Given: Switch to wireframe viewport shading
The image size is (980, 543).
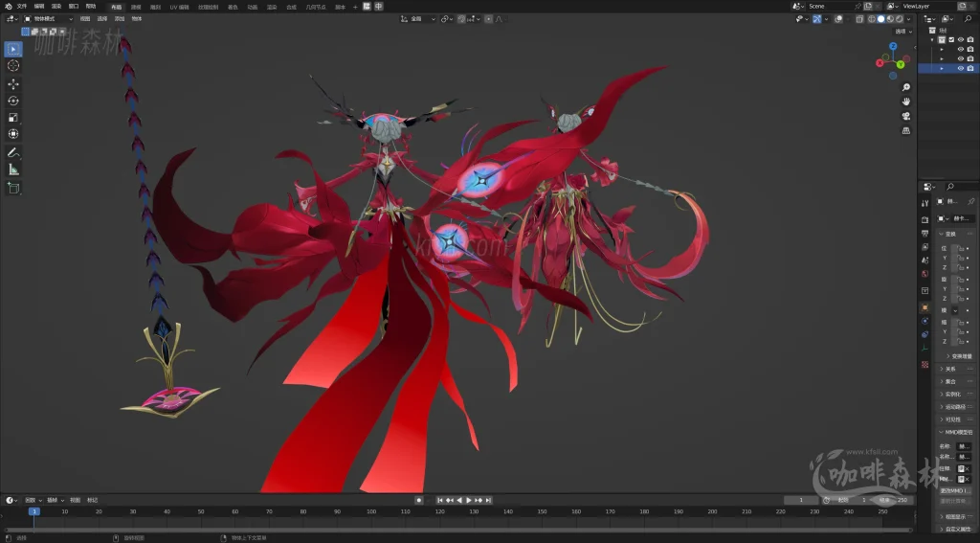Looking at the screenshot, I should pyautogui.click(x=872, y=19).
